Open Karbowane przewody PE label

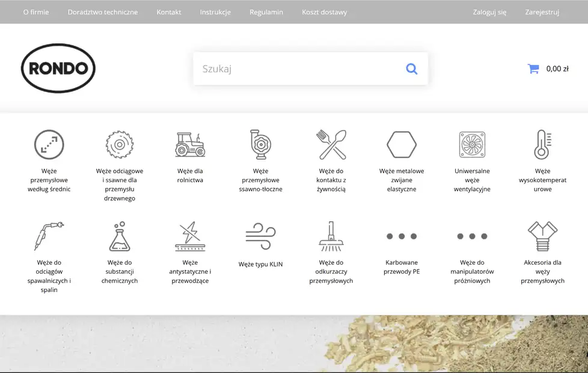tap(402, 267)
